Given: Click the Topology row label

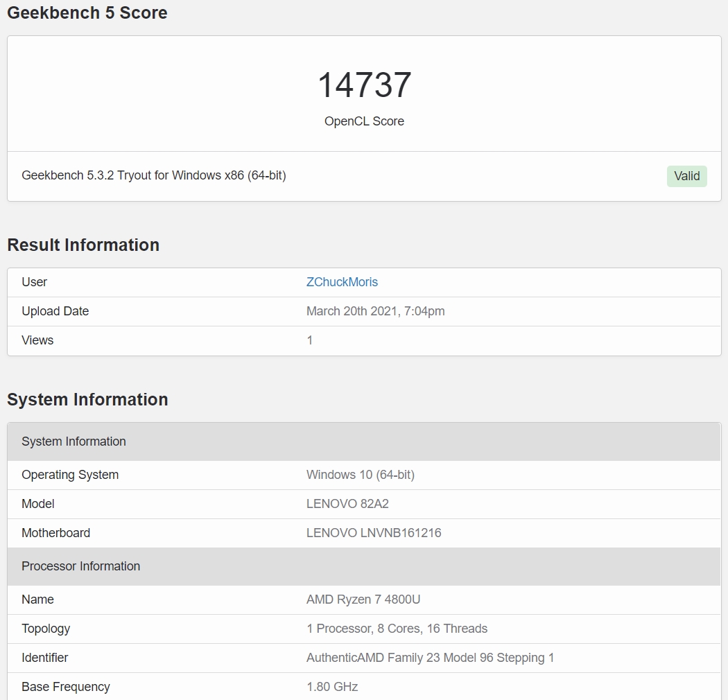Looking at the screenshot, I should (46, 629).
